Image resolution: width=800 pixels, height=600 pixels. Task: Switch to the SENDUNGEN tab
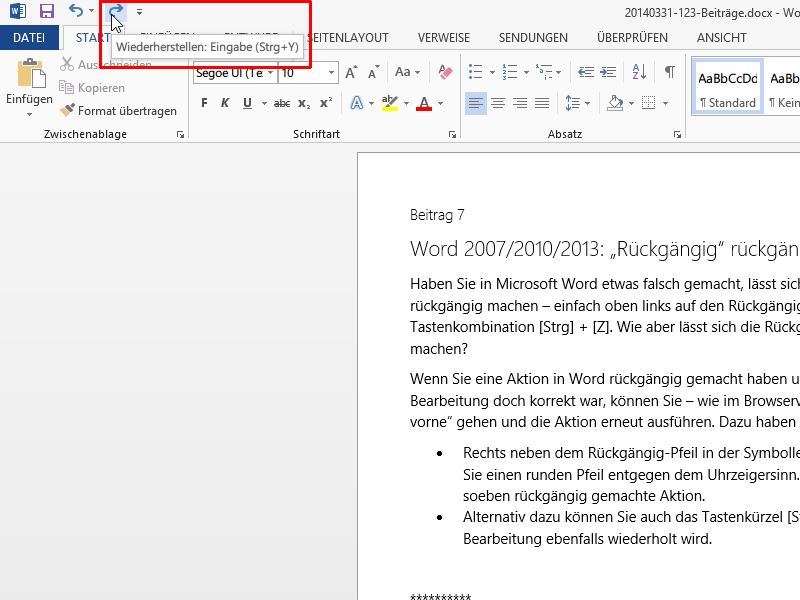click(x=533, y=38)
